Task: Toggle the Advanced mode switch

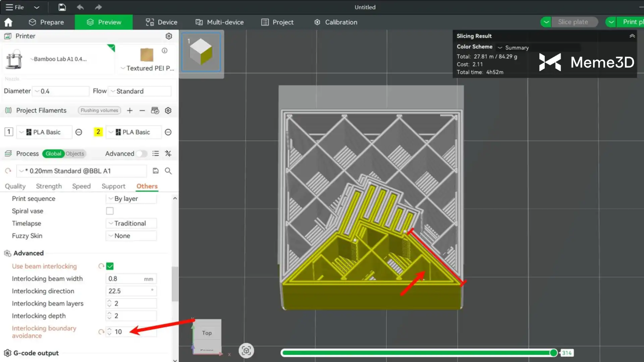Action: pyautogui.click(x=142, y=154)
